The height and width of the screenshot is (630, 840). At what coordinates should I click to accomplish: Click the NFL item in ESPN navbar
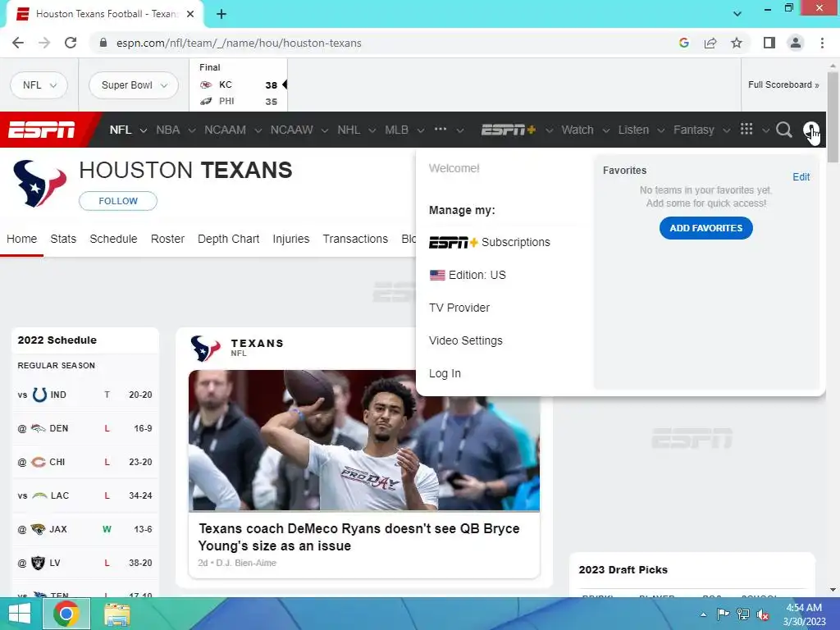(121, 130)
